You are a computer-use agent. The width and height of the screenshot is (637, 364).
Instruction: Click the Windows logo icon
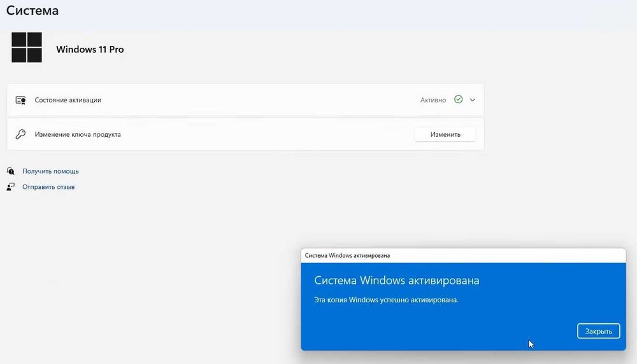[26, 48]
